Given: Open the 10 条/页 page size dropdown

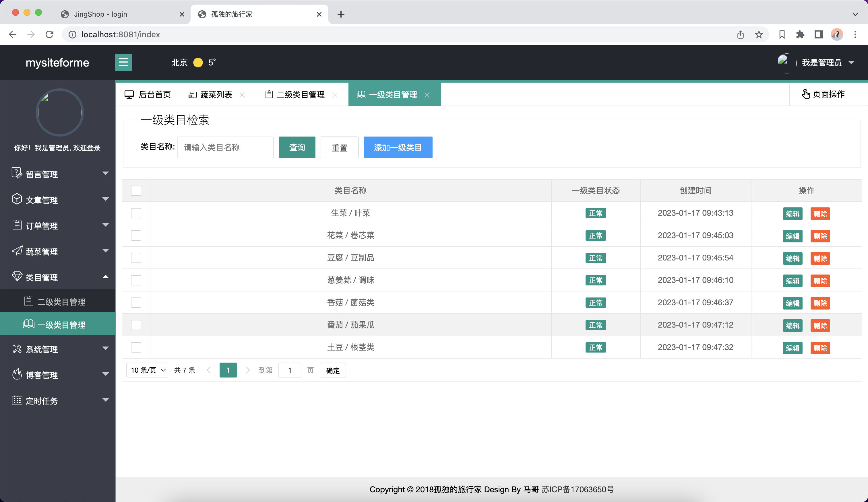Looking at the screenshot, I should (x=148, y=370).
